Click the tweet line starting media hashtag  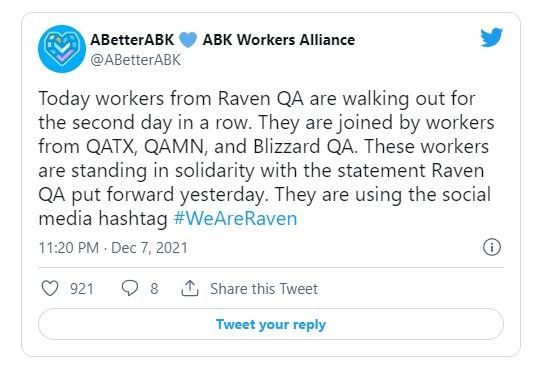coord(168,218)
